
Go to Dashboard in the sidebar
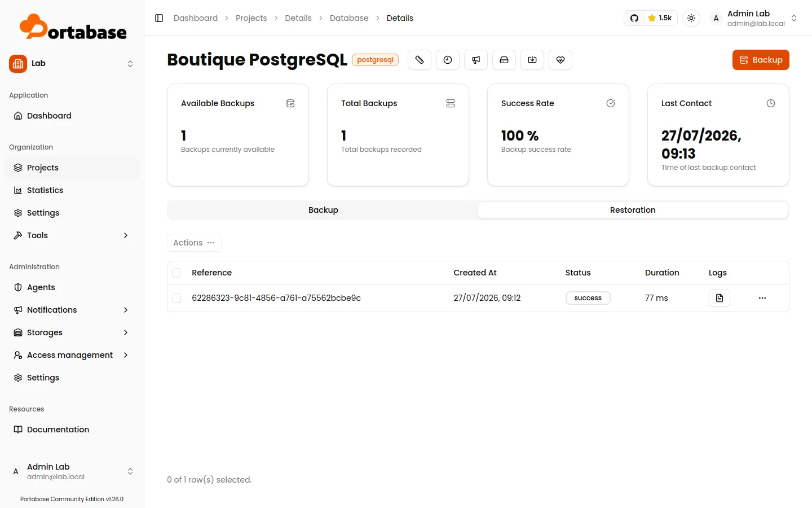[72, 116]
